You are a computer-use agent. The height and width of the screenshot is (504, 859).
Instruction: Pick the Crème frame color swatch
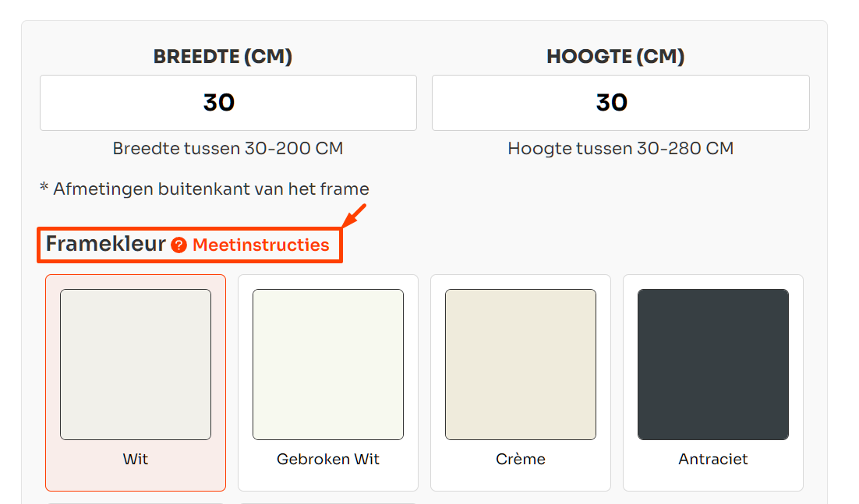pos(521,365)
